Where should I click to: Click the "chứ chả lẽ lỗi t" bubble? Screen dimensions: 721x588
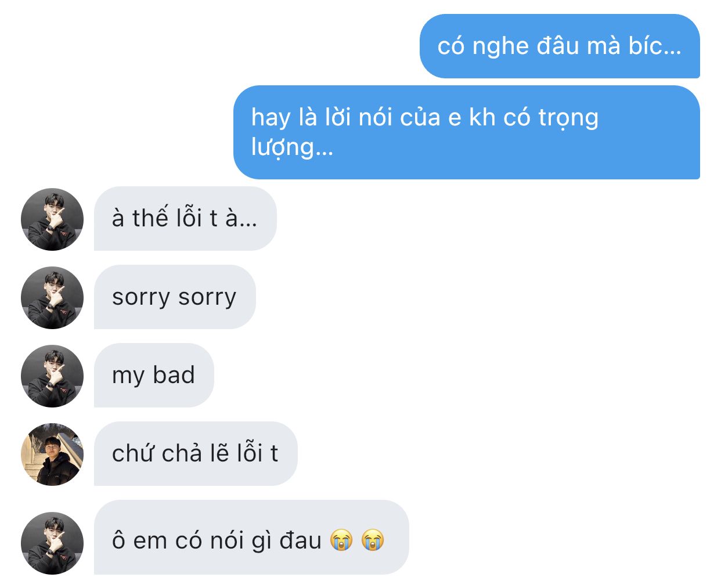(196, 453)
